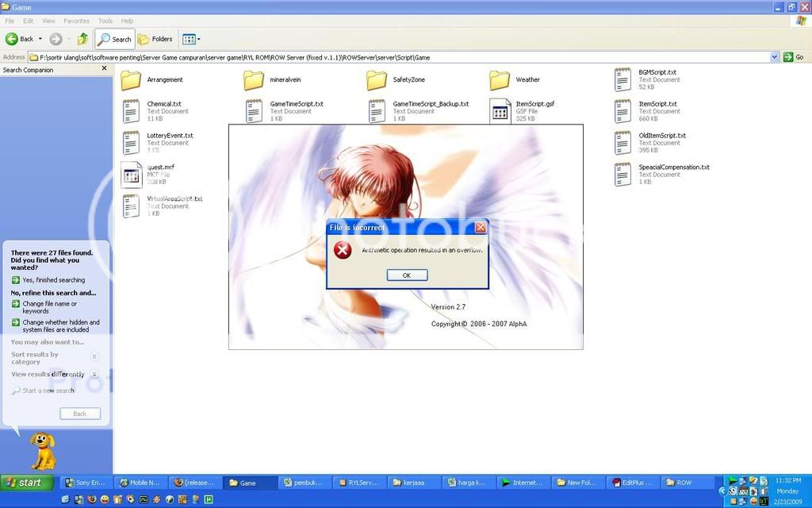Image resolution: width=812 pixels, height=508 pixels.
Task: Expand the address bar dropdown
Action: click(x=775, y=57)
